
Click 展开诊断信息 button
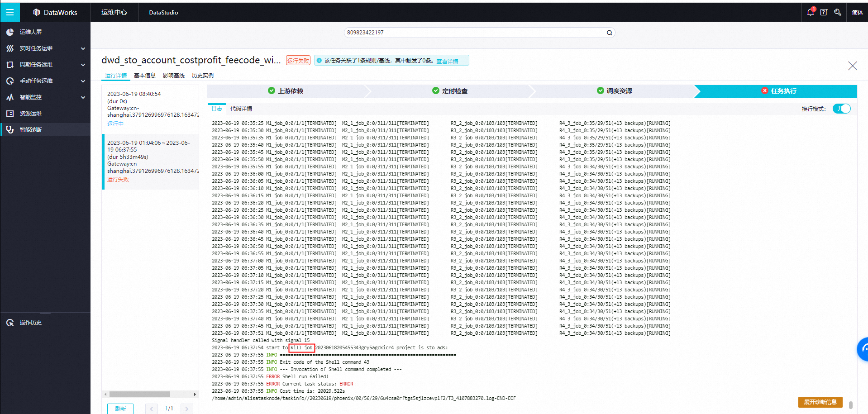pos(820,402)
